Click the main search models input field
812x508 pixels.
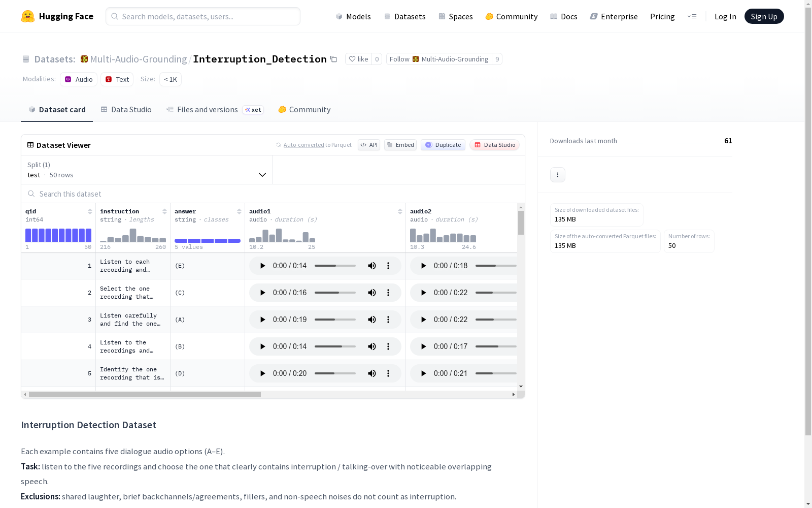pyautogui.click(x=203, y=16)
